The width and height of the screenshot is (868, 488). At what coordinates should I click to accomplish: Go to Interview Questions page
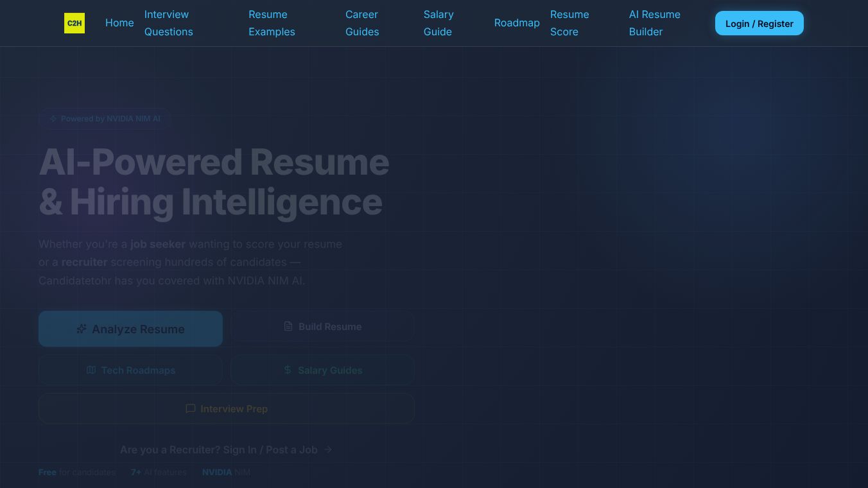pos(168,23)
